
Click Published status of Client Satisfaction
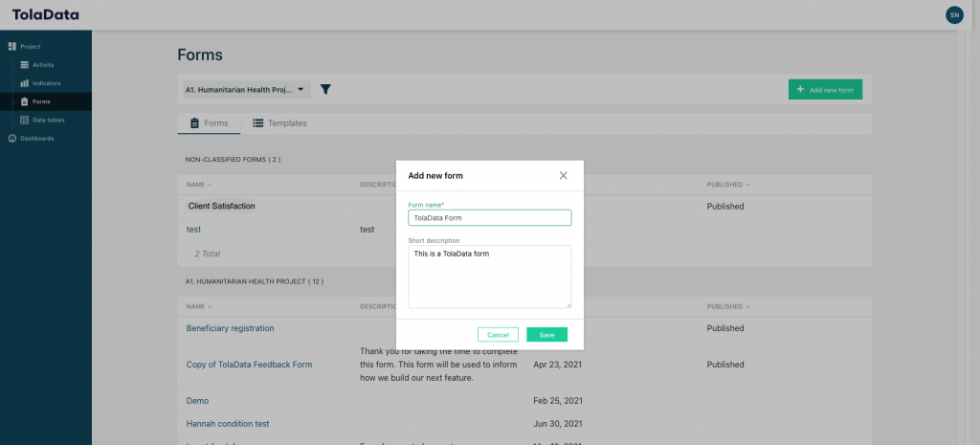tap(725, 207)
